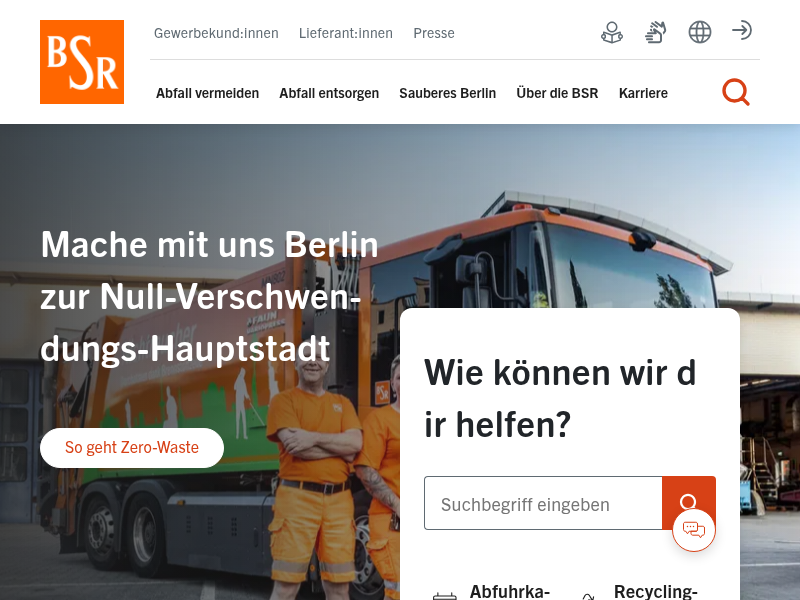This screenshot has width=800, height=600.
Task: Open the globe language selector
Action: 699,33
